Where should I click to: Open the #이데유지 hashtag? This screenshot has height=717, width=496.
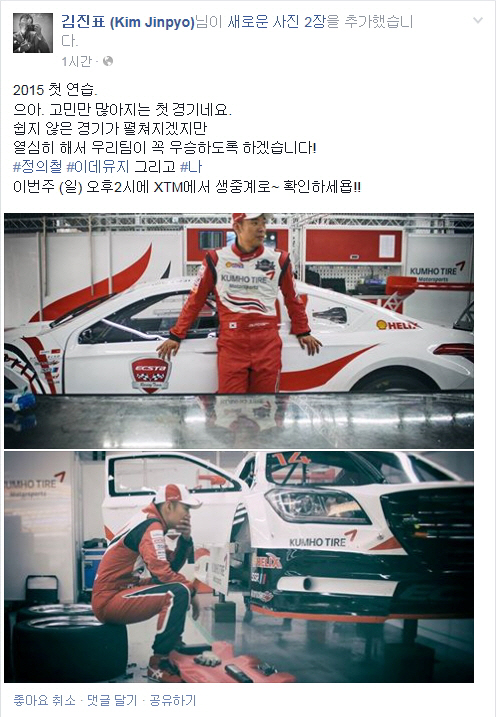(98, 167)
